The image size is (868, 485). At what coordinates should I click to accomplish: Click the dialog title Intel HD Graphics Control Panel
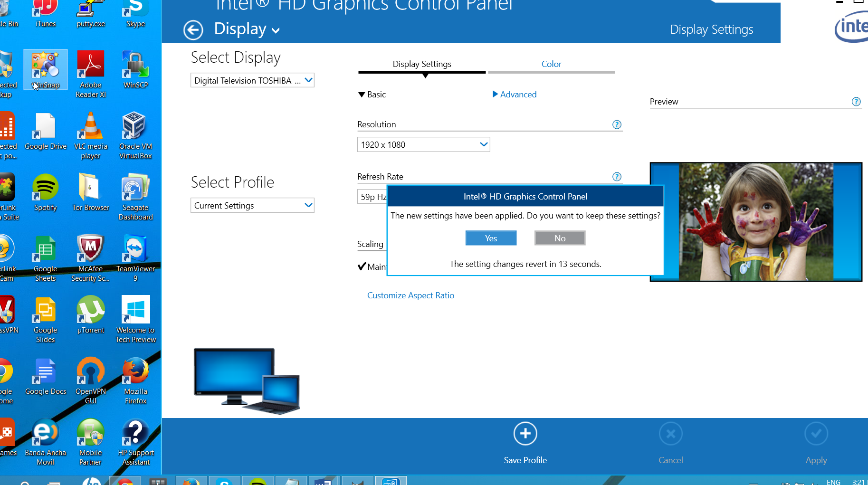point(525,197)
